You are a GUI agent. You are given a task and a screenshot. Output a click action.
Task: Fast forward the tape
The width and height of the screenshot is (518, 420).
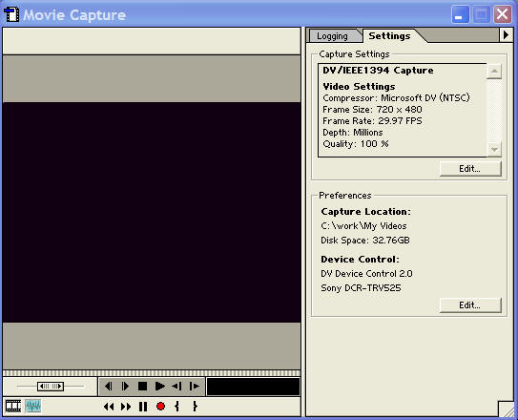click(126, 407)
